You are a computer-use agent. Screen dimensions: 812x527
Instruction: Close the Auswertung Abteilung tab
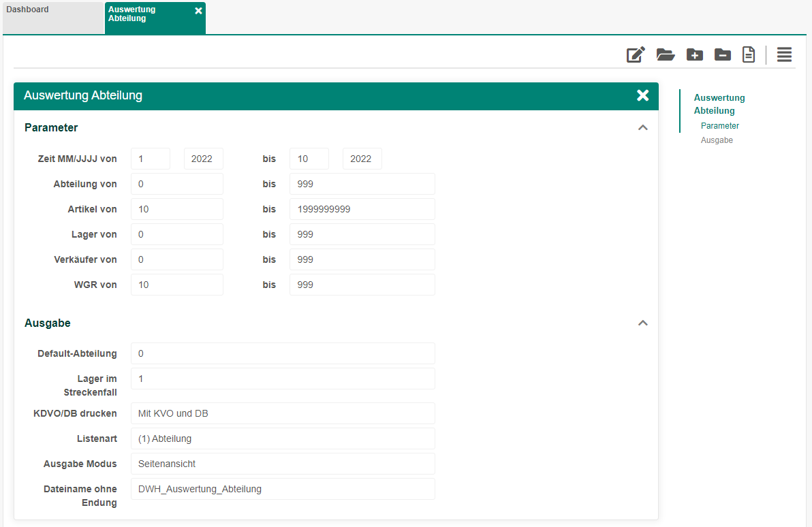pyautogui.click(x=198, y=11)
